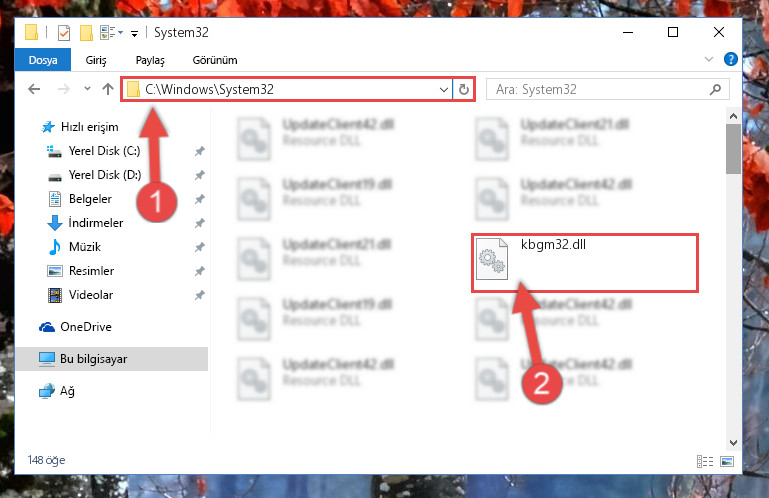Viewport: 769px width, 498px height.
Task: Open the Dosya tab
Action: pyautogui.click(x=43, y=60)
